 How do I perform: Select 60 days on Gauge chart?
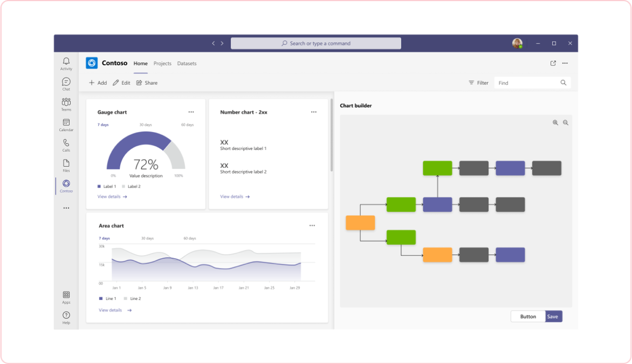coord(188,125)
